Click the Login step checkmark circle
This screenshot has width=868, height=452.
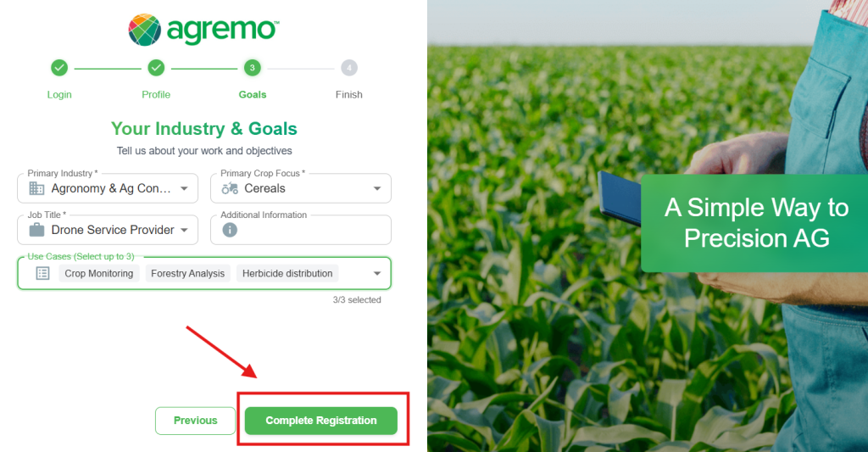tap(59, 68)
